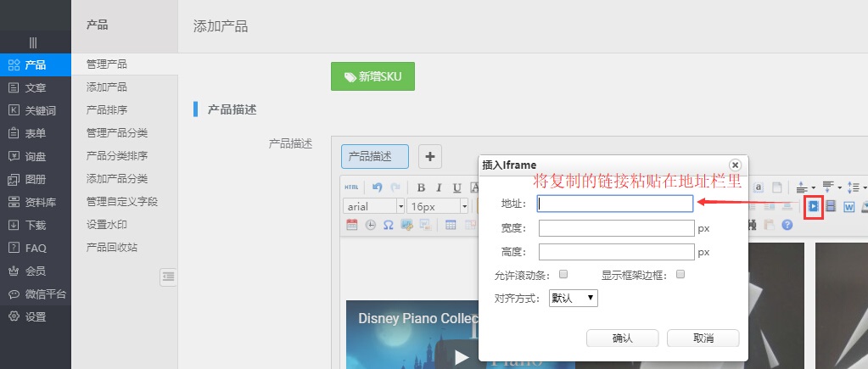The height and width of the screenshot is (369, 868).
Task: Apply bold formatting with B icon
Action: (421, 187)
